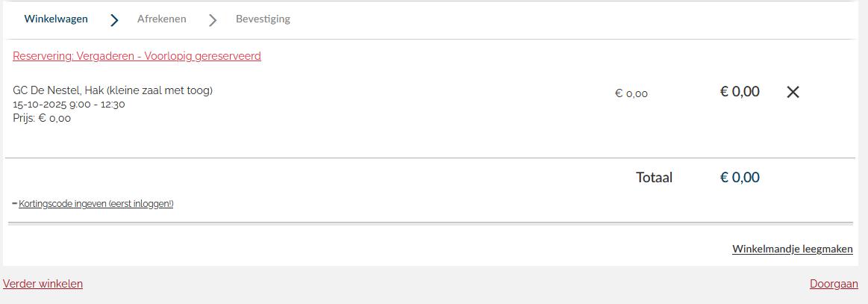Click the chevron after Winkelwagen step
Viewport: 868px width, 304px height.
tap(114, 20)
